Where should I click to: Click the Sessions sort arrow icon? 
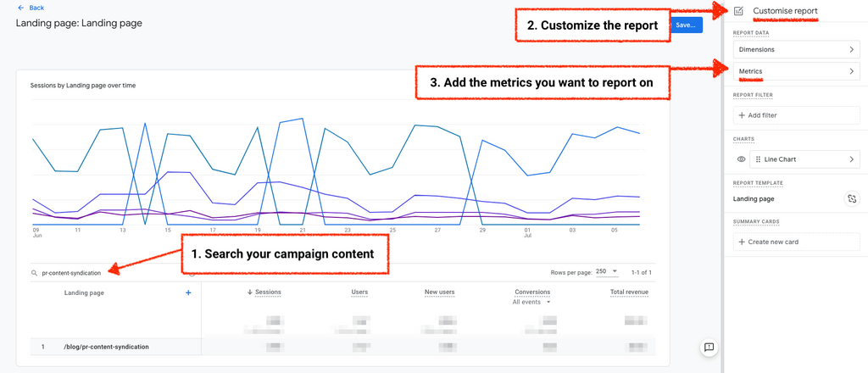pyautogui.click(x=249, y=292)
